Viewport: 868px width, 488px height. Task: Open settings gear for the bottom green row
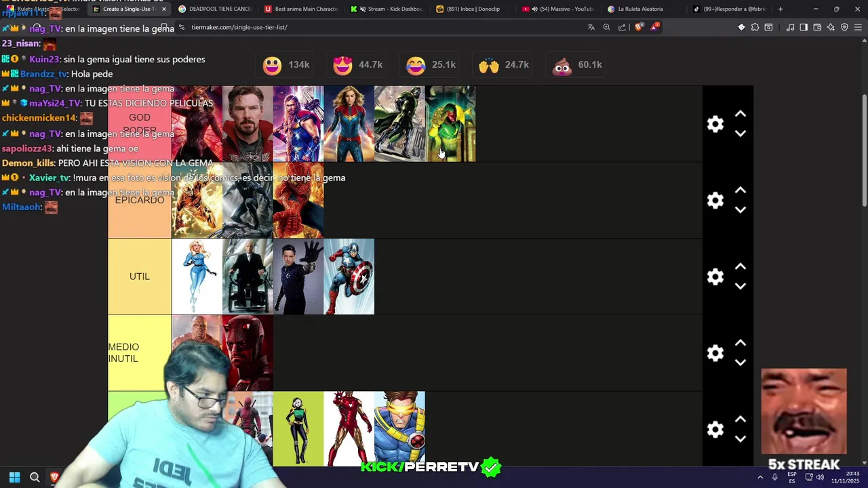[715, 430]
